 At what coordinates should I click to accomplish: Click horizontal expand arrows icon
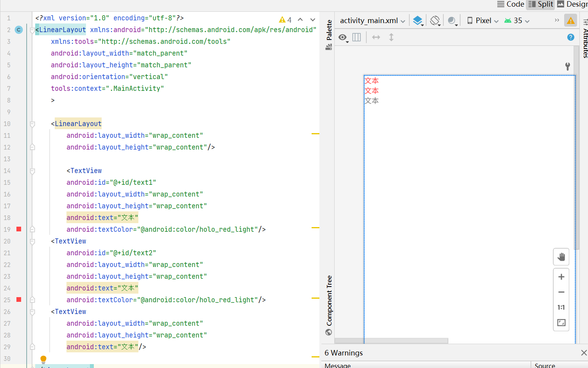pos(376,37)
